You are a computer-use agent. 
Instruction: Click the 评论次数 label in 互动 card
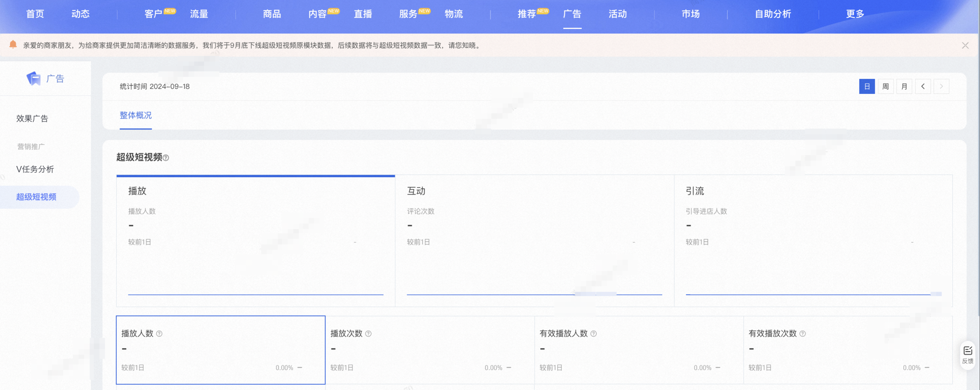click(x=420, y=211)
